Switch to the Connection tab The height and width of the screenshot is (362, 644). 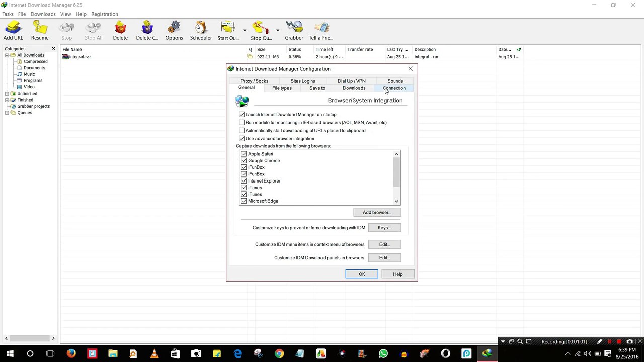coord(394,88)
